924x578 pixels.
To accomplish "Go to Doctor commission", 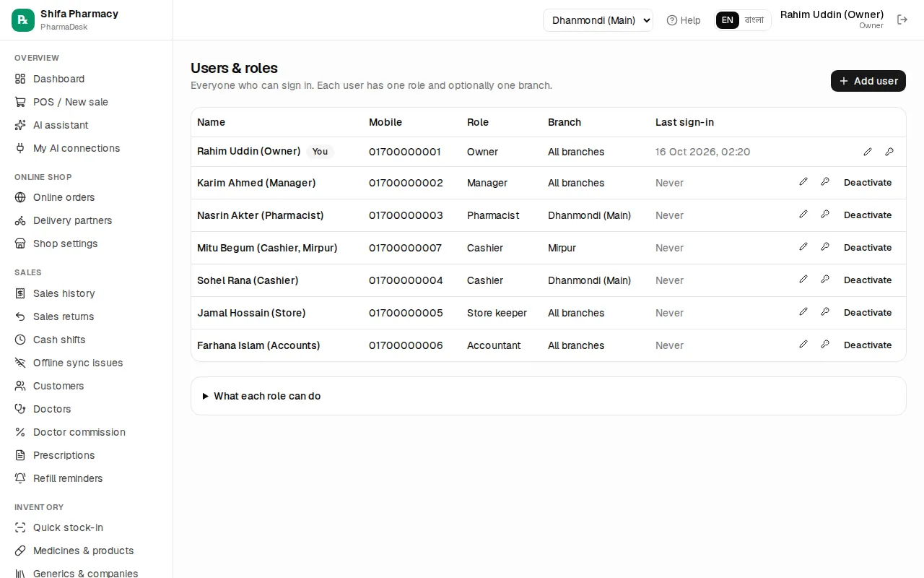I will coord(87,432).
